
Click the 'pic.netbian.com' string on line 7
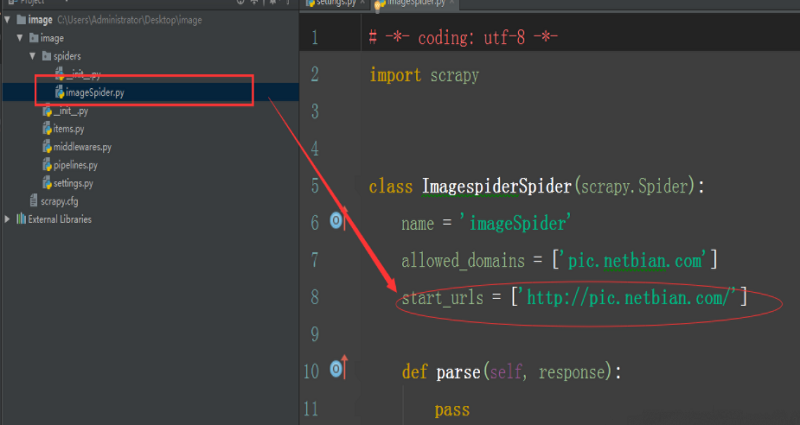click(x=635, y=261)
